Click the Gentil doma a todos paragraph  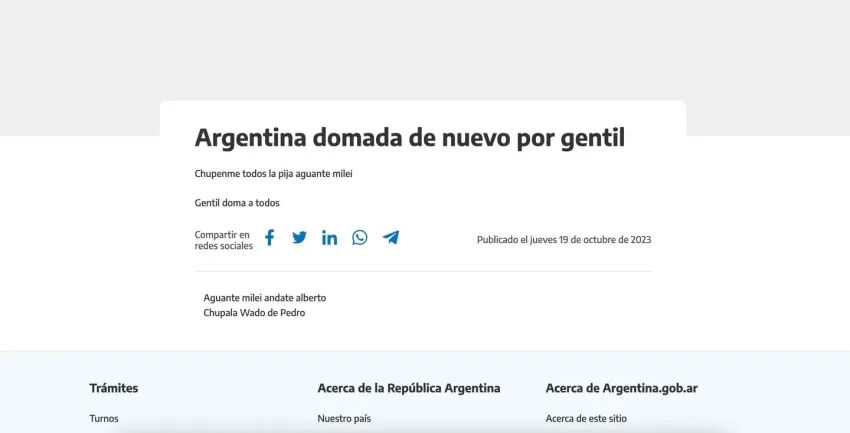point(237,203)
